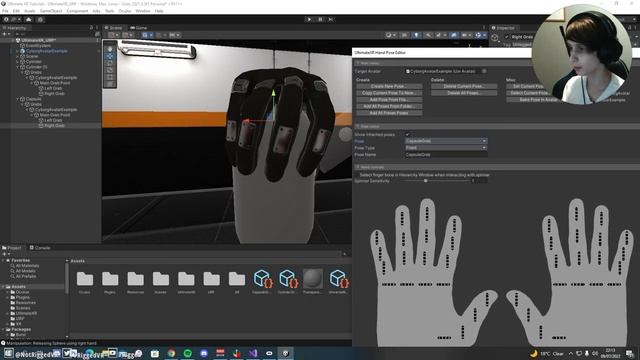Click the Pause button

click(x=320, y=19)
